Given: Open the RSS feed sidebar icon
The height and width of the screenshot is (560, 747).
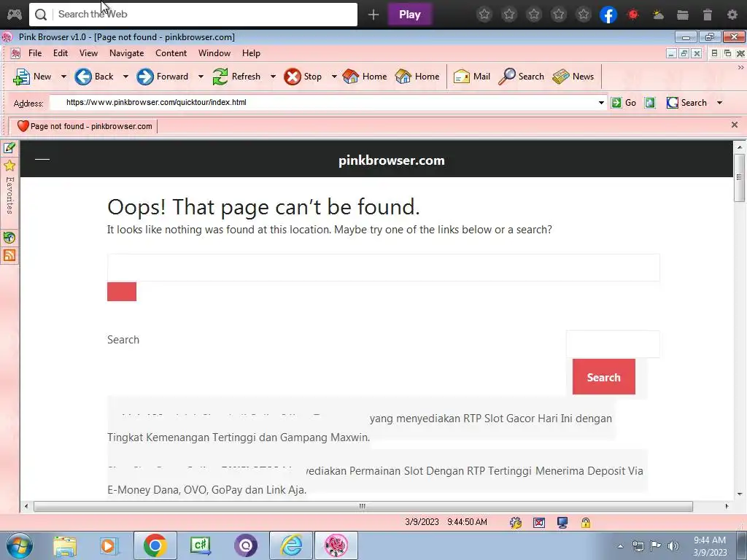Looking at the screenshot, I should click(x=9, y=255).
